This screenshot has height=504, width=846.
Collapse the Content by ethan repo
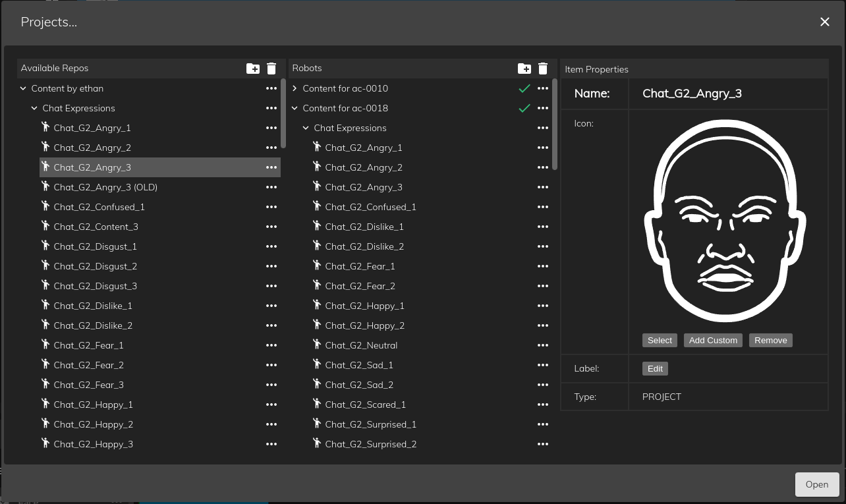click(x=23, y=88)
